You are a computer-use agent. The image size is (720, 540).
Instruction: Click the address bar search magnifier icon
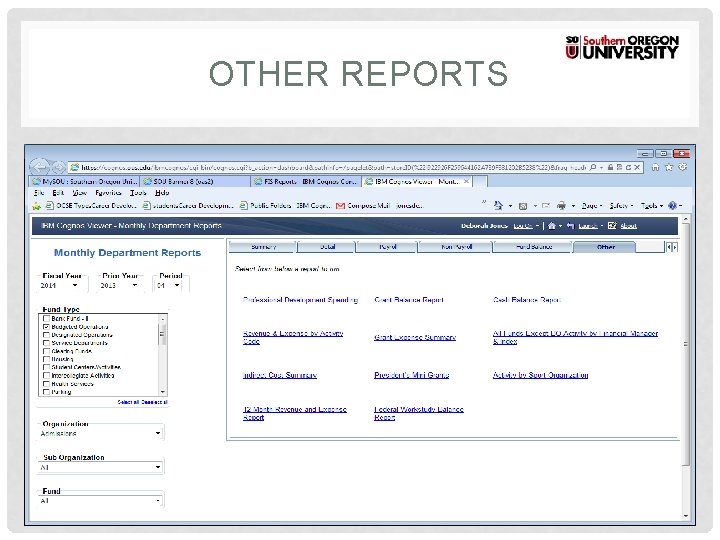[x=593, y=168]
